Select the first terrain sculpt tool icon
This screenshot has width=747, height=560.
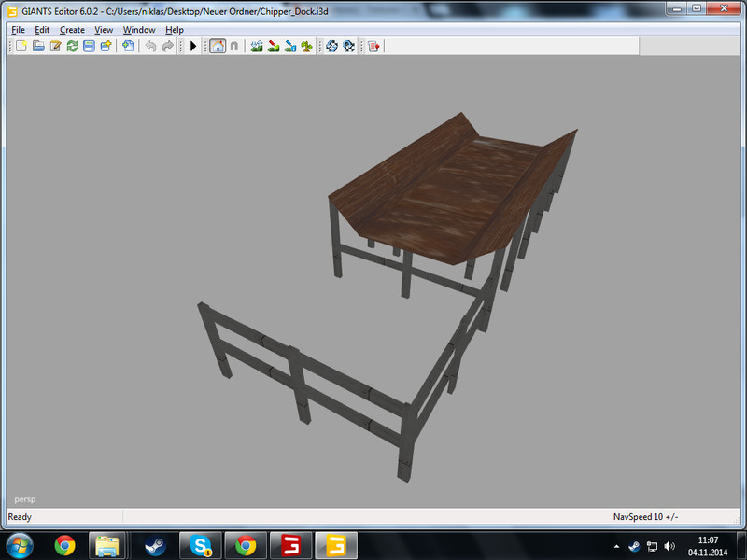pyautogui.click(x=257, y=46)
